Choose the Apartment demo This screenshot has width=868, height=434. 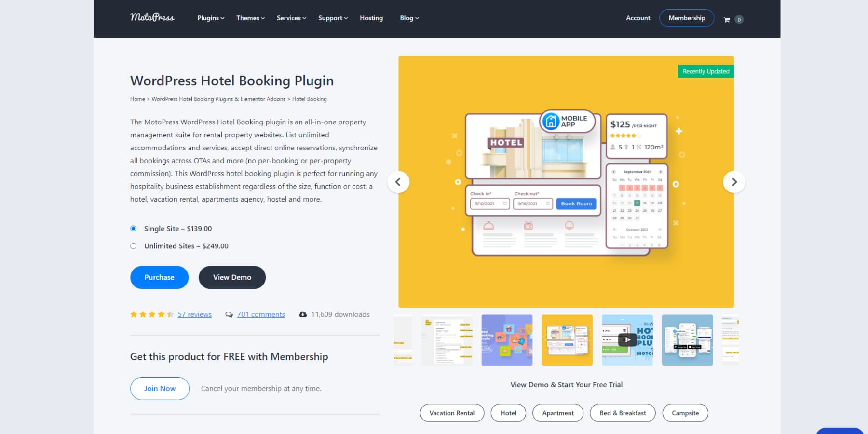point(558,413)
